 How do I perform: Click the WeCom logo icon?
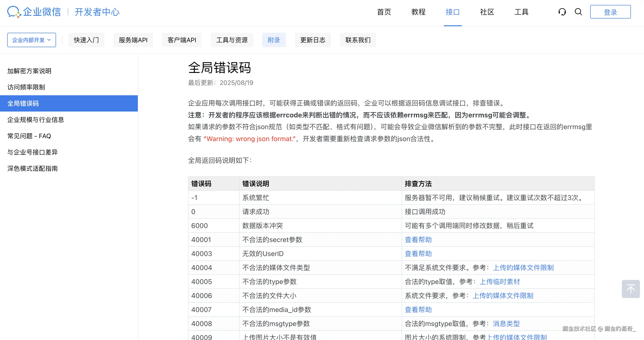pyautogui.click(x=14, y=12)
